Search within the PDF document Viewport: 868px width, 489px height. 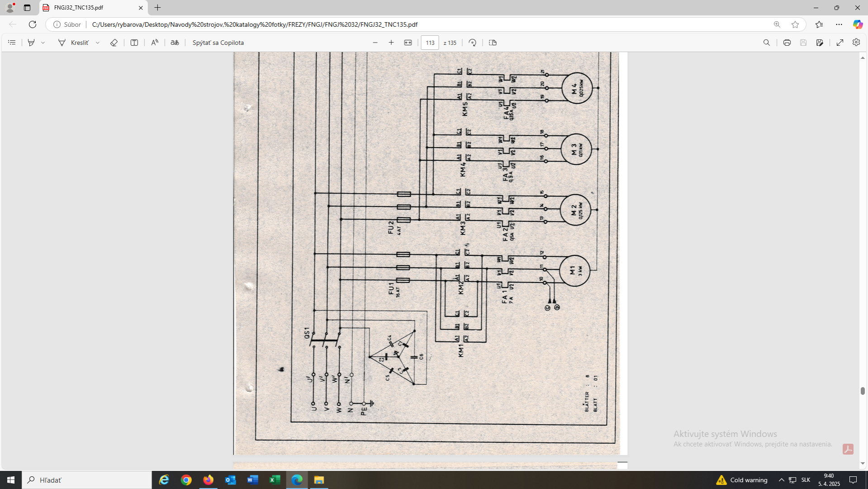point(767,43)
